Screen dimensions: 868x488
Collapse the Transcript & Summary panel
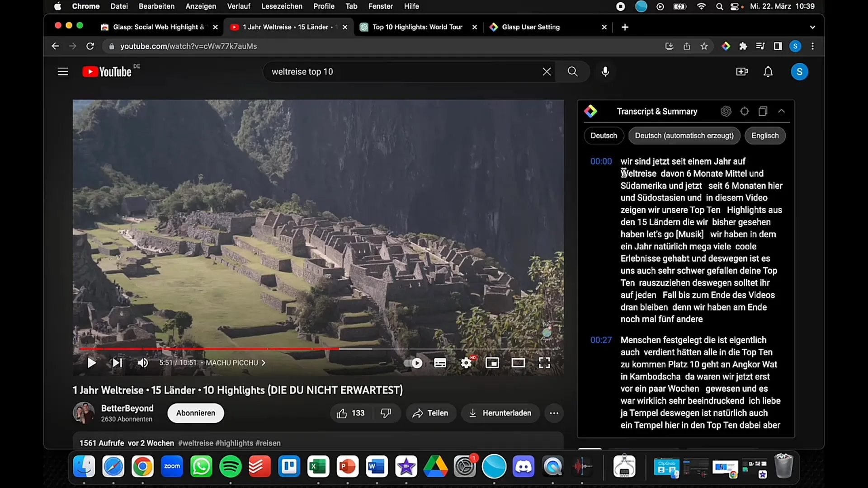tap(781, 111)
